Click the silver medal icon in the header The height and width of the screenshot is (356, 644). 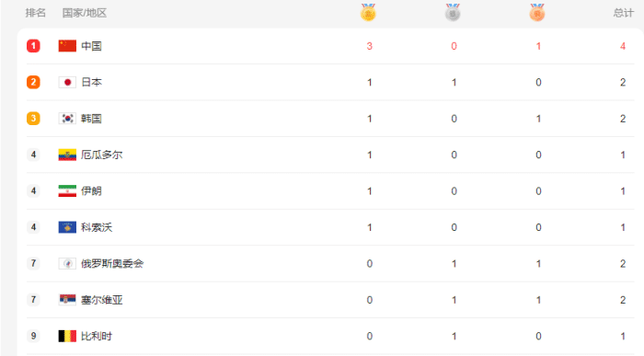(x=453, y=12)
